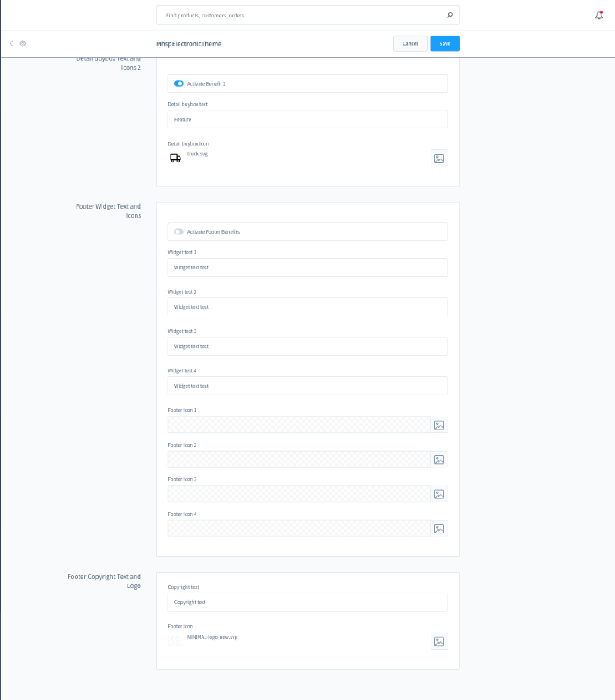Focus the Find products search bar

tap(301, 15)
